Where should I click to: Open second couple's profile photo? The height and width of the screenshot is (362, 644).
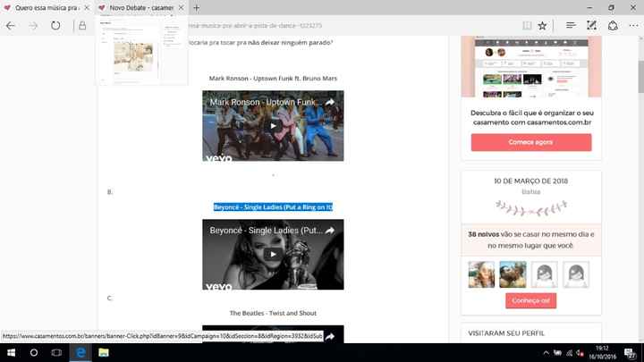tap(513, 274)
